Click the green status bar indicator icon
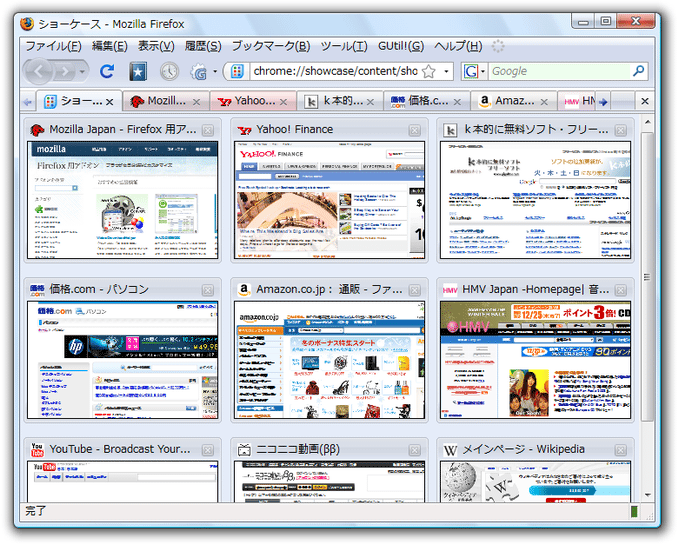The height and width of the screenshot is (545, 679). 634,512
